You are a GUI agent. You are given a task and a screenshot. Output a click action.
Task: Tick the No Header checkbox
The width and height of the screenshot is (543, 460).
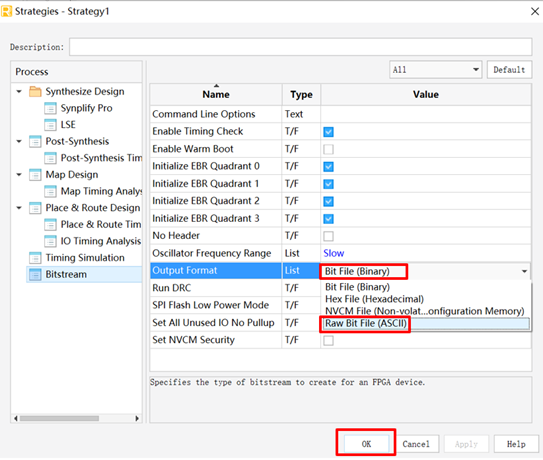[328, 236]
